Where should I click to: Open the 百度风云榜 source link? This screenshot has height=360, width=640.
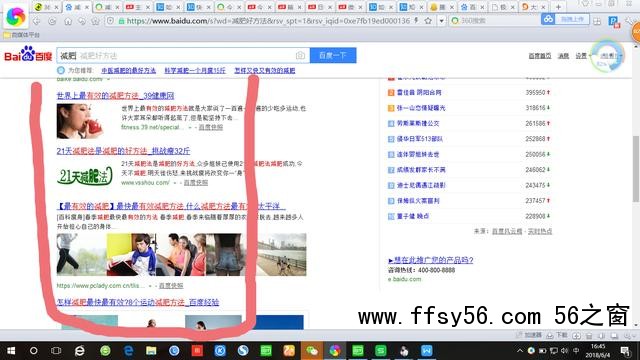pos(507,231)
